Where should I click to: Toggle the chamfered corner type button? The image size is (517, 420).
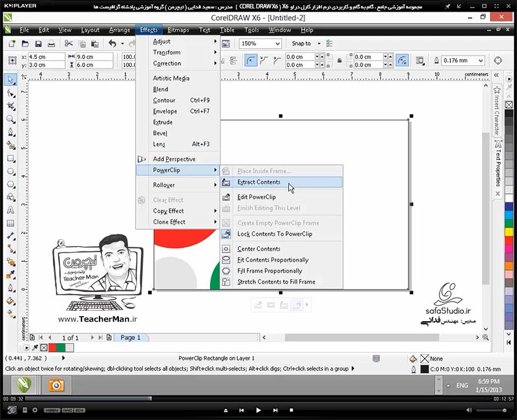277,61
